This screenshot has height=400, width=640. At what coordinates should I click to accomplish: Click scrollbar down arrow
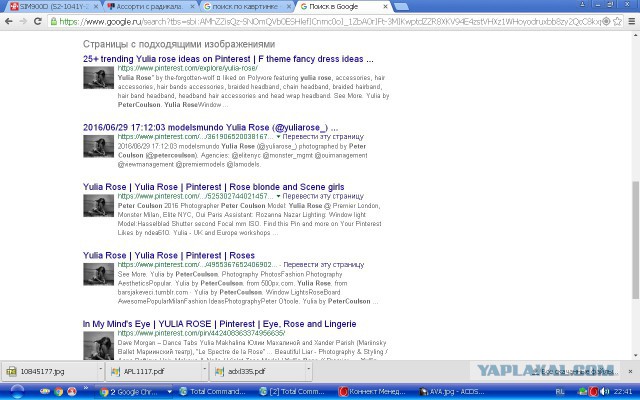click(635, 356)
